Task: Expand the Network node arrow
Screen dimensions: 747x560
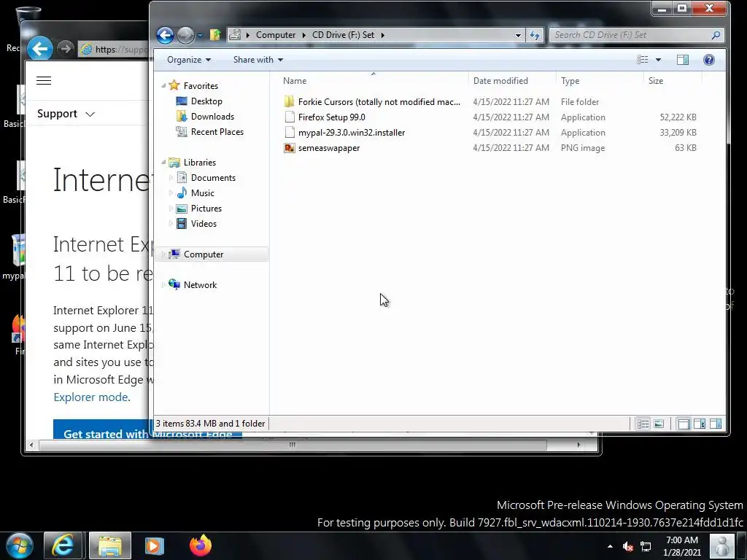Action: pos(163,285)
